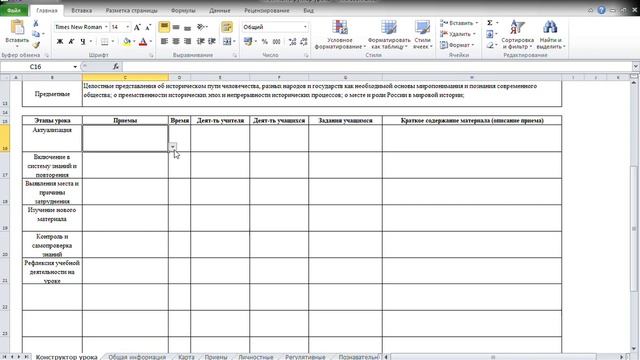
Task: Open number format 'Общий' dropdown
Action: pos(305,27)
